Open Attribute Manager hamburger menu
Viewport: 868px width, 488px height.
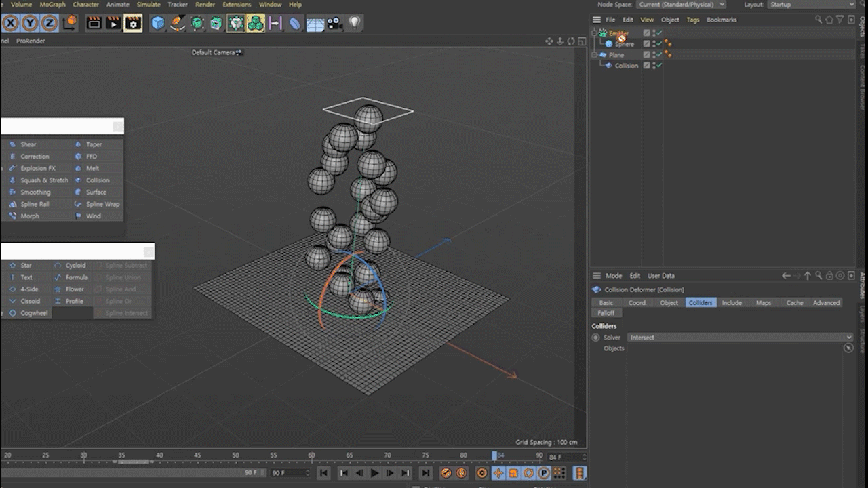597,276
